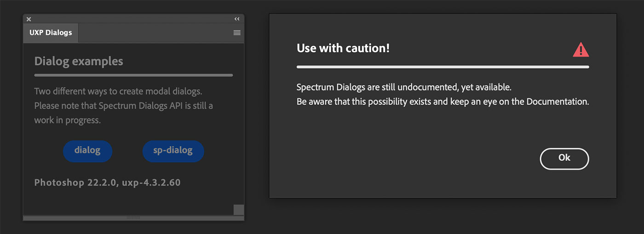Click the blue dialog button
The height and width of the screenshot is (234, 644).
coord(87,151)
